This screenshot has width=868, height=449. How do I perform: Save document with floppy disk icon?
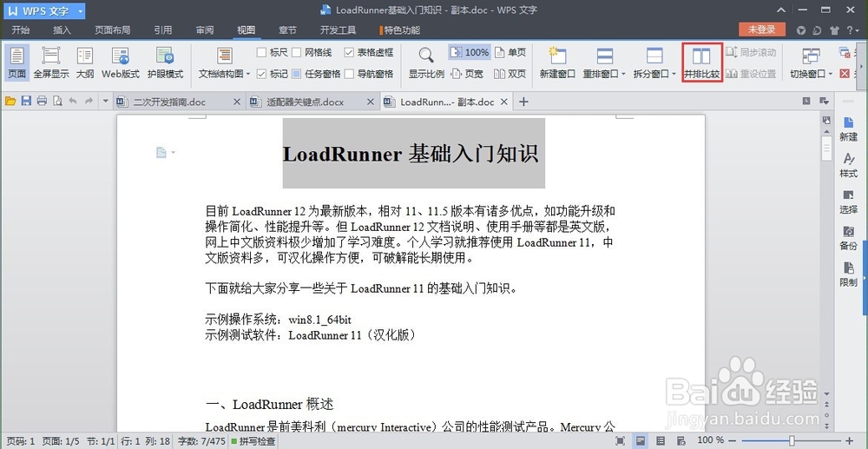tap(26, 102)
